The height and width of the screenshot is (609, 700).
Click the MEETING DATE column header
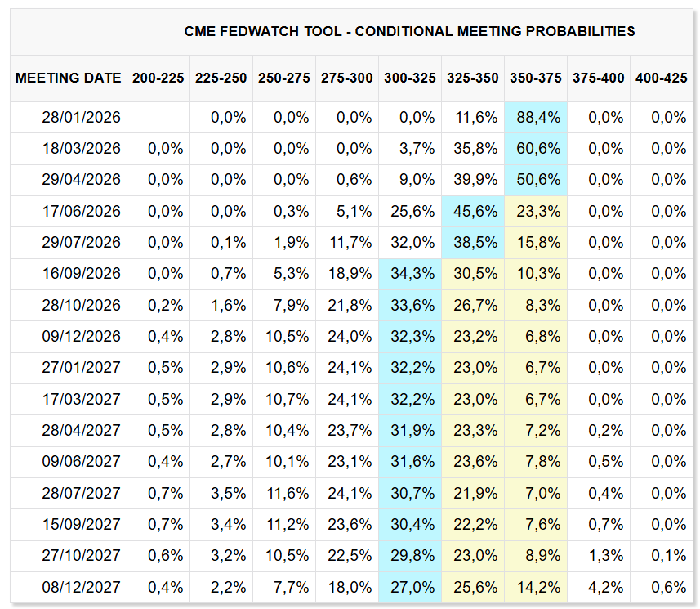68,78
